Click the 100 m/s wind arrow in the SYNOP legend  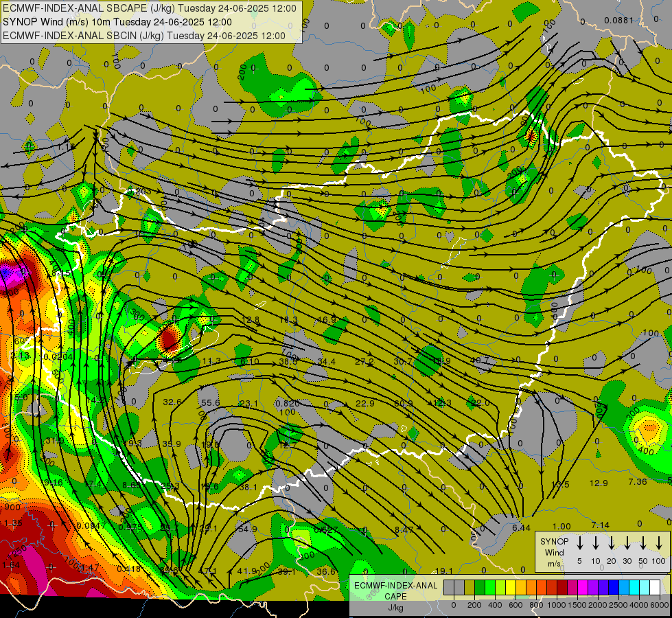pos(659,543)
